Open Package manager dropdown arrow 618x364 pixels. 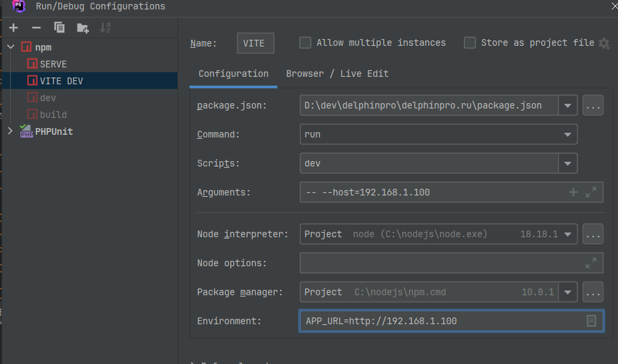pyautogui.click(x=567, y=292)
